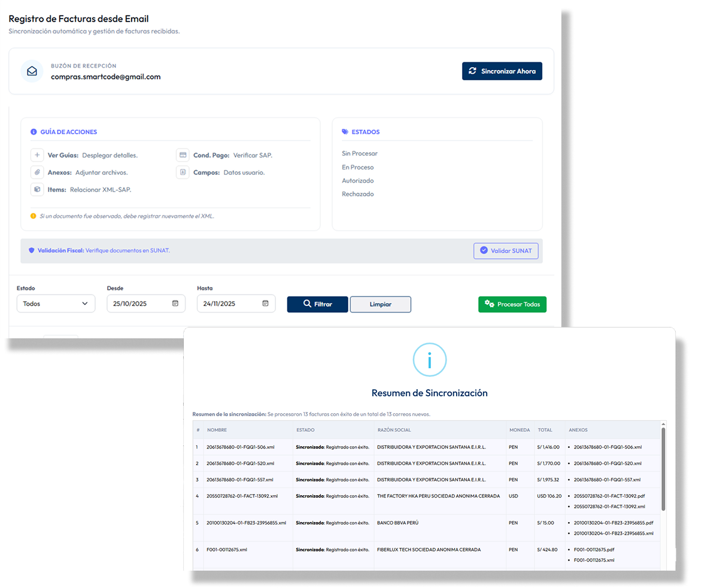This screenshot has width=711, height=588.
Task: Click the card icon for Cond. Pago
Action: click(183, 155)
